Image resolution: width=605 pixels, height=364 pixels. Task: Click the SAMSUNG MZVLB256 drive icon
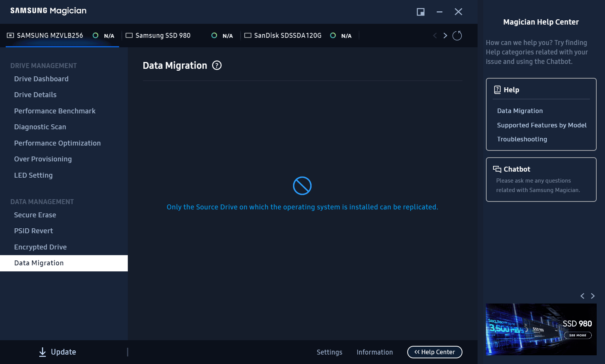click(11, 36)
